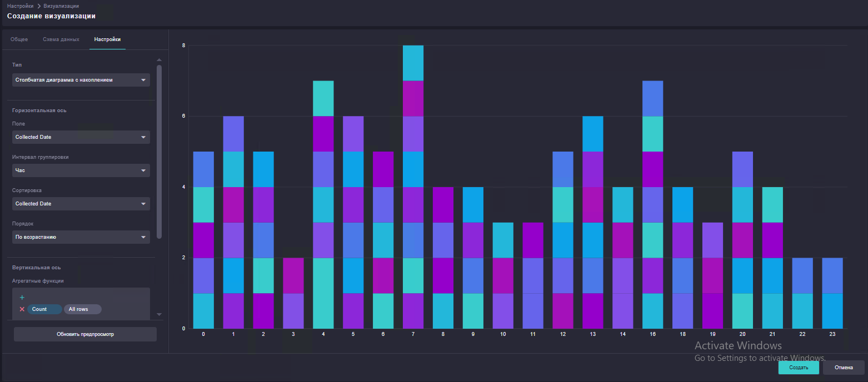Select the Настройки tab

coord(107,39)
